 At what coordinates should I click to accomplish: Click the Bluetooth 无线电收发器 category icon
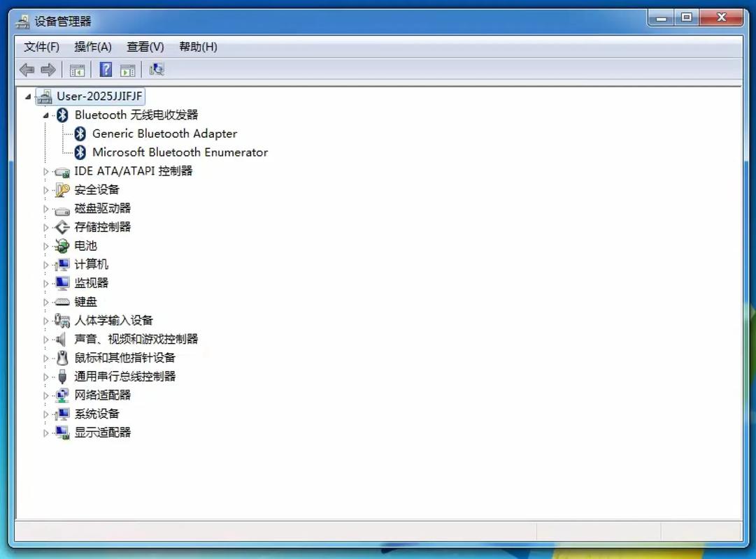tap(62, 115)
